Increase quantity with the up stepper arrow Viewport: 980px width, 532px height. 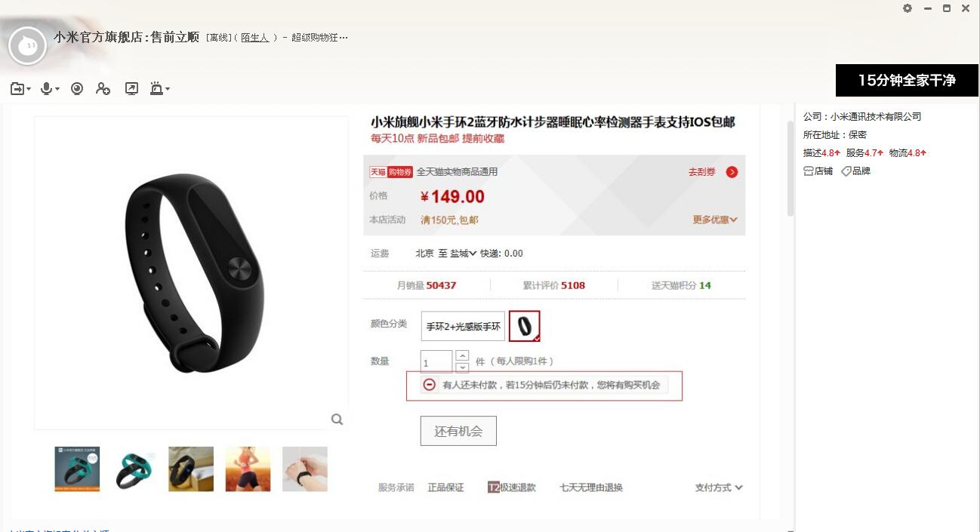tap(463, 355)
